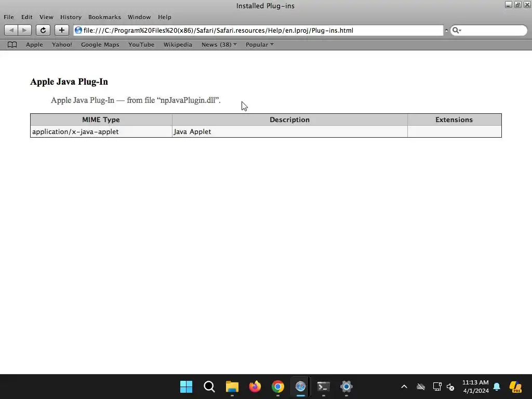This screenshot has height=399, width=532.
Task: Click the npJavaPlugin.dll file description text
Action: (136, 100)
